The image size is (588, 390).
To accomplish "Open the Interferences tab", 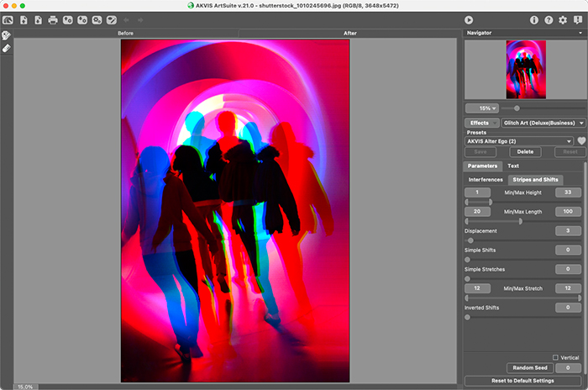I will [x=486, y=180].
